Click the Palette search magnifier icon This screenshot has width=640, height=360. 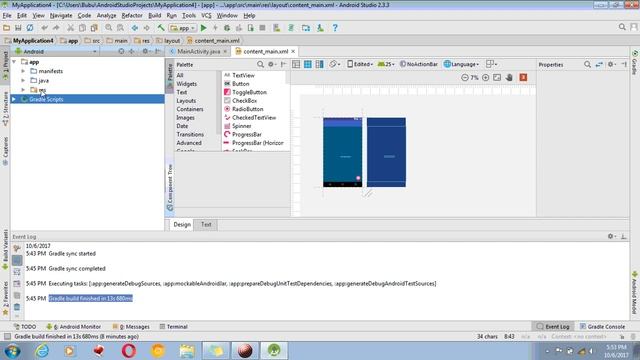tap(260, 64)
